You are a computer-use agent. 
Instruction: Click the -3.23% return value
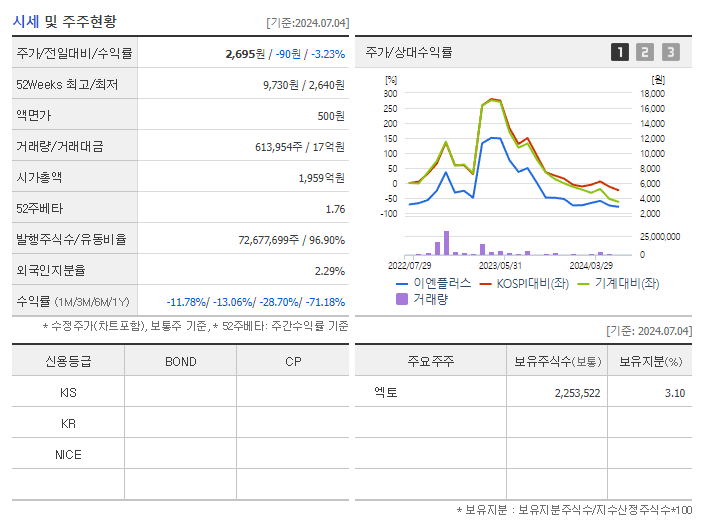tap(328, 54)
